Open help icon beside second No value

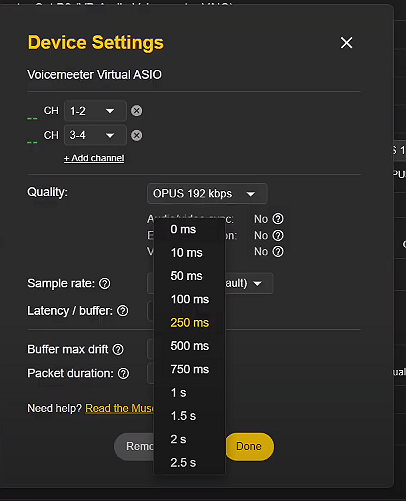tap(278, 235)
